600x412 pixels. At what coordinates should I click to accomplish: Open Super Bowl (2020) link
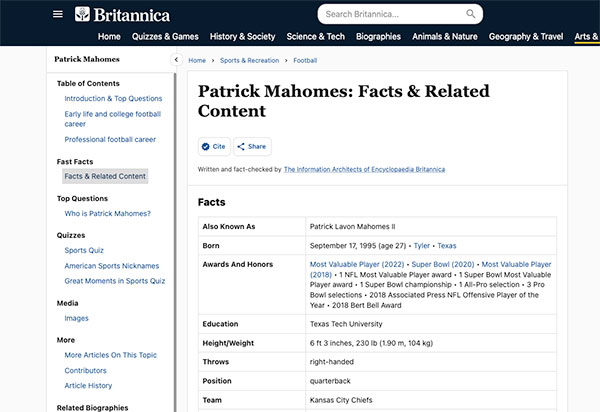[443, 265]
